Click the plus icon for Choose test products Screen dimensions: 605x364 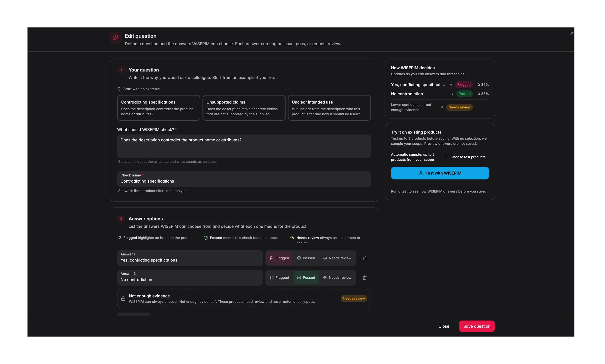[446, 157]
